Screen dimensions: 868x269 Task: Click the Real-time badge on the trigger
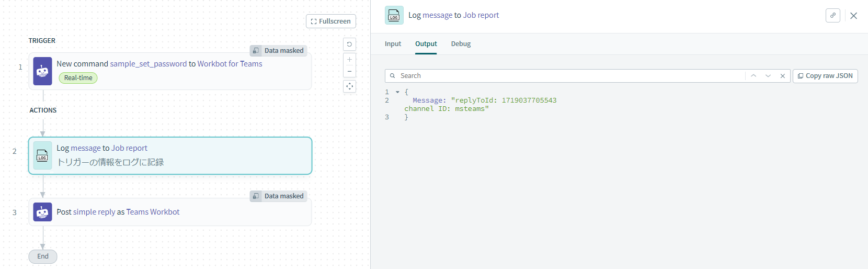tap(78, 78)
